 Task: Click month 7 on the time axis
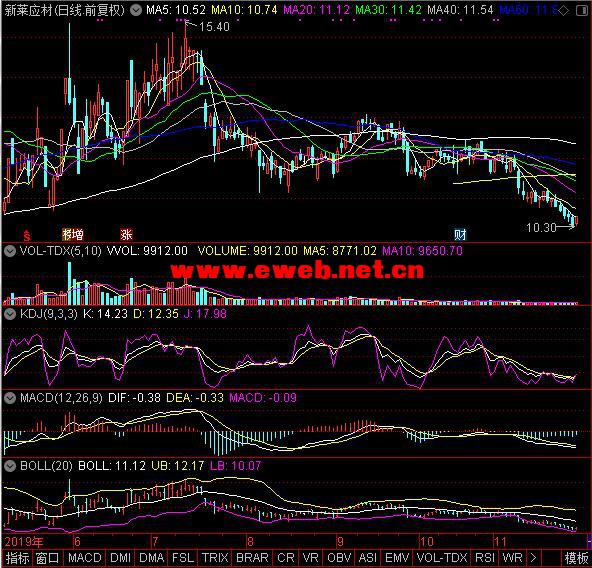155,542
